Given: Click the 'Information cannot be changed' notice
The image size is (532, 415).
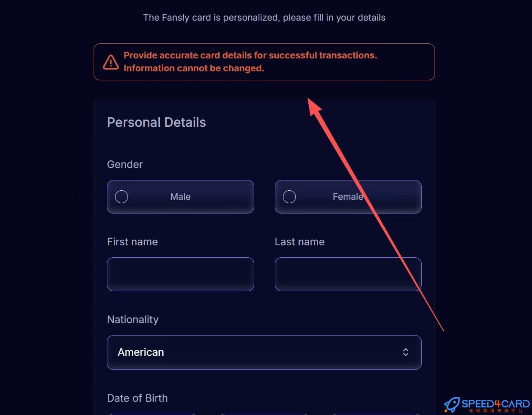Looking at the screenshot, I should point(194,68).
